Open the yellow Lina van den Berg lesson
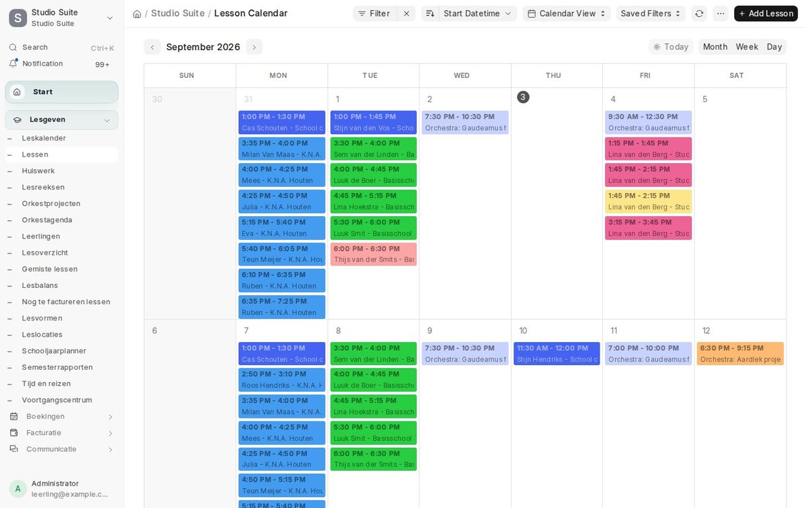 [648, 201]
